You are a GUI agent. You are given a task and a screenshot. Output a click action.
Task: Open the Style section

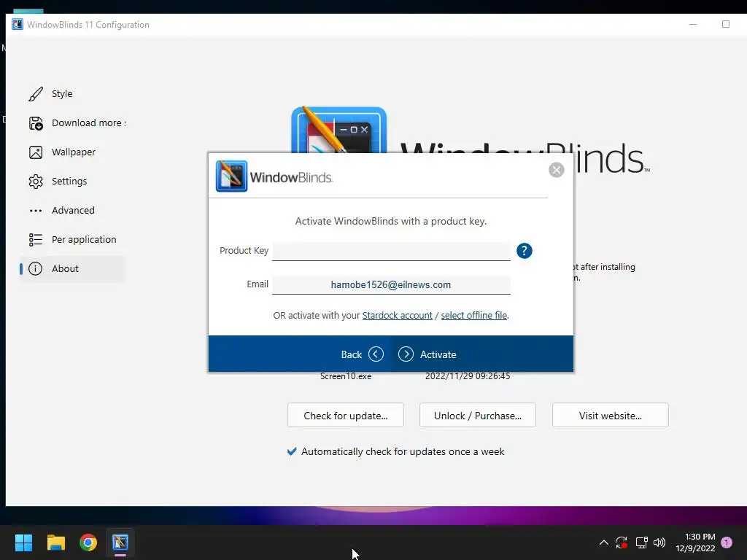pyautogui.click(x=62, y=94)
